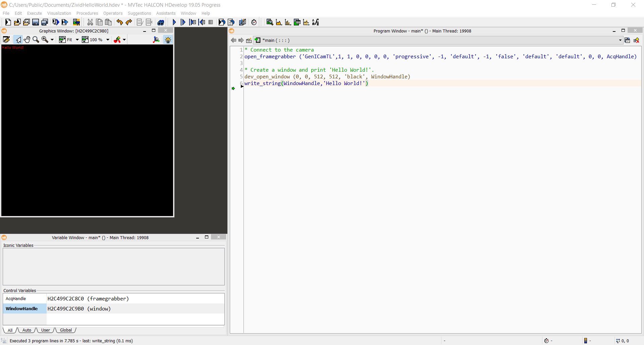Toggle the select arrow tool in Graphics Window
The image size is (644, 345).
pos(18,40)
